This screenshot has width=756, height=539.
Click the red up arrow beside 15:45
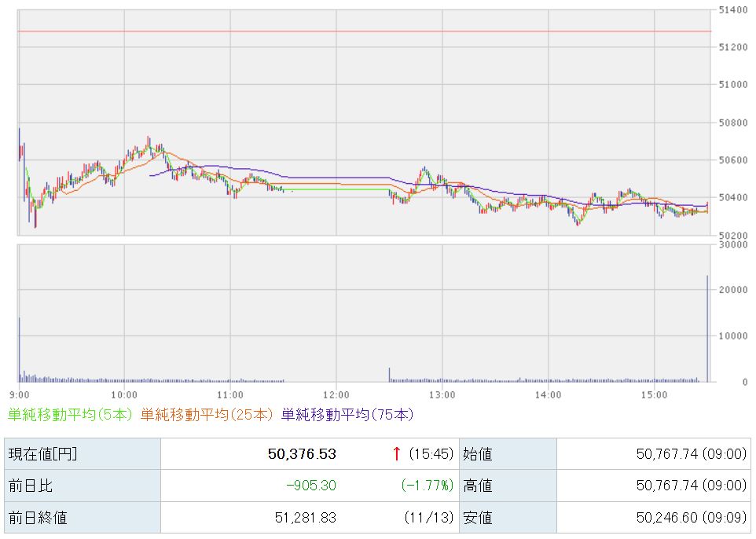[397, 453]
